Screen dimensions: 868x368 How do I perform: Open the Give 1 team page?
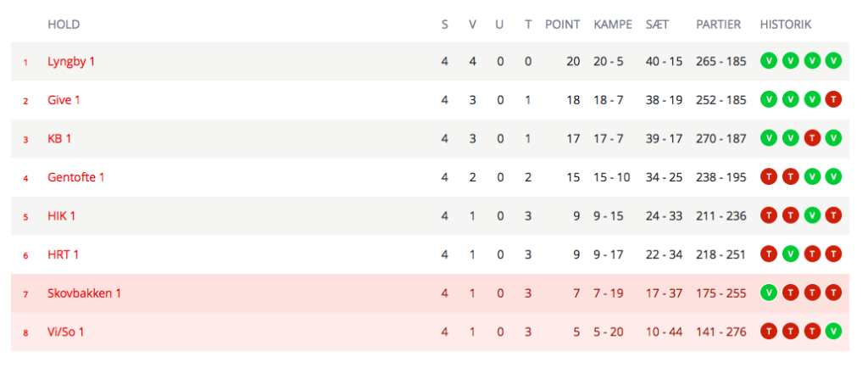click(64, 100)
